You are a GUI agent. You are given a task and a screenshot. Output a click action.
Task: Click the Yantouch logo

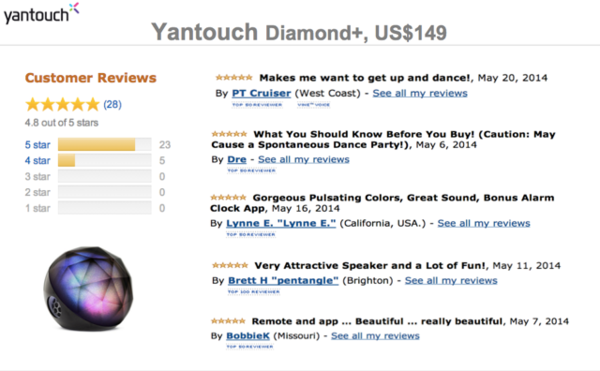coord(41,13)
